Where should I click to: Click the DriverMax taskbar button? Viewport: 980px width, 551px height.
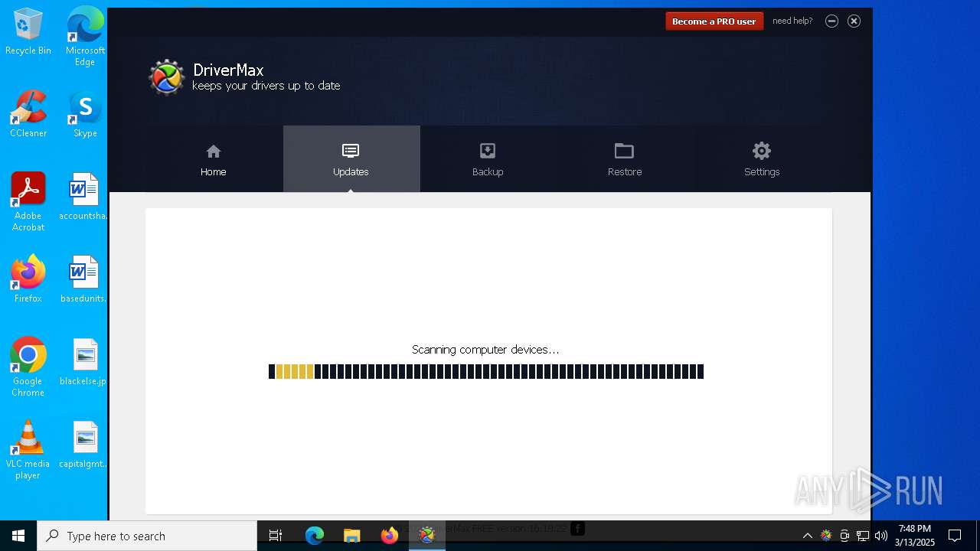tap(427, 536)
